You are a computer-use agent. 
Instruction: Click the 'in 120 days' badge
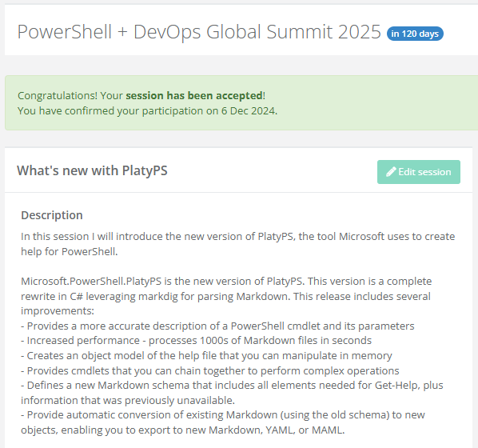point(415,34)
